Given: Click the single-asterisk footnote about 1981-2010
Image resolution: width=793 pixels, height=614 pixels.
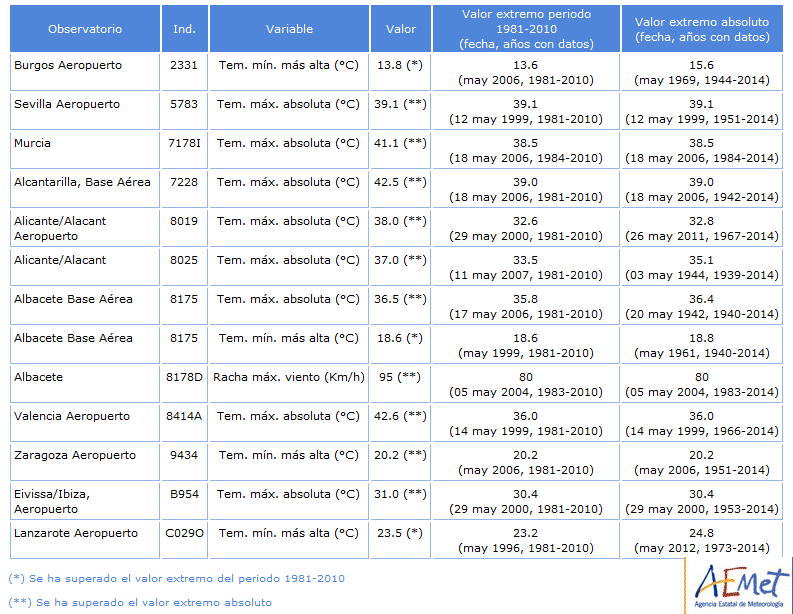Looking at the screenshot, I should tap(177, 579).
